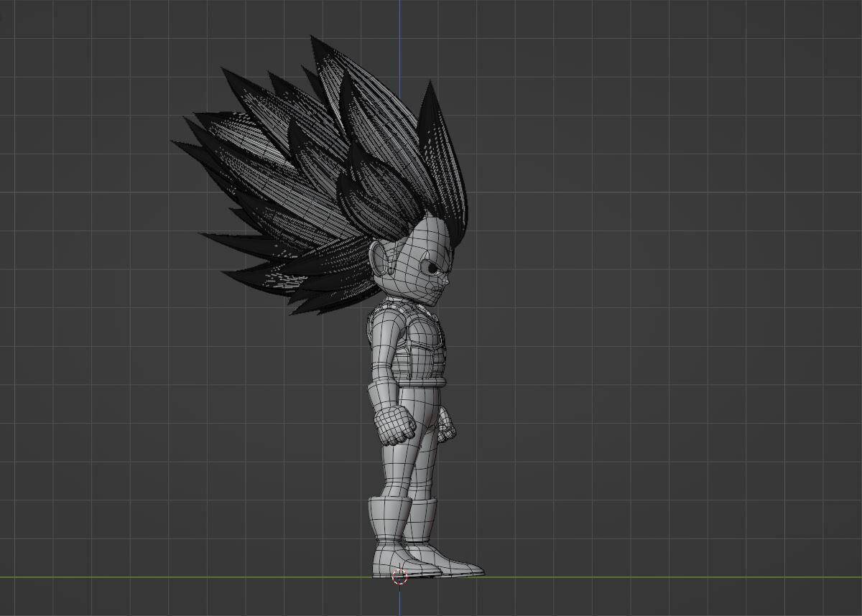Click the 3D cursor at the character's feet
Screen dimensions: 862x616
click(400, 576)
